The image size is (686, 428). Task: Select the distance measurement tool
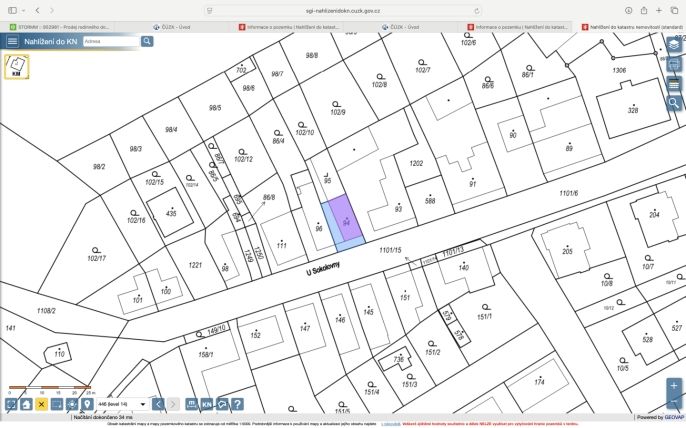point(192,404)
